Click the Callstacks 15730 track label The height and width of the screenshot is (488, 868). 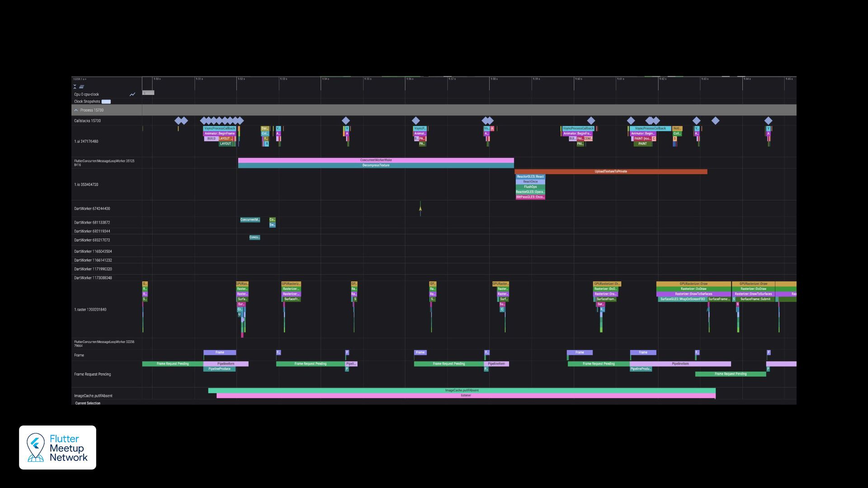tap(87, 121)
